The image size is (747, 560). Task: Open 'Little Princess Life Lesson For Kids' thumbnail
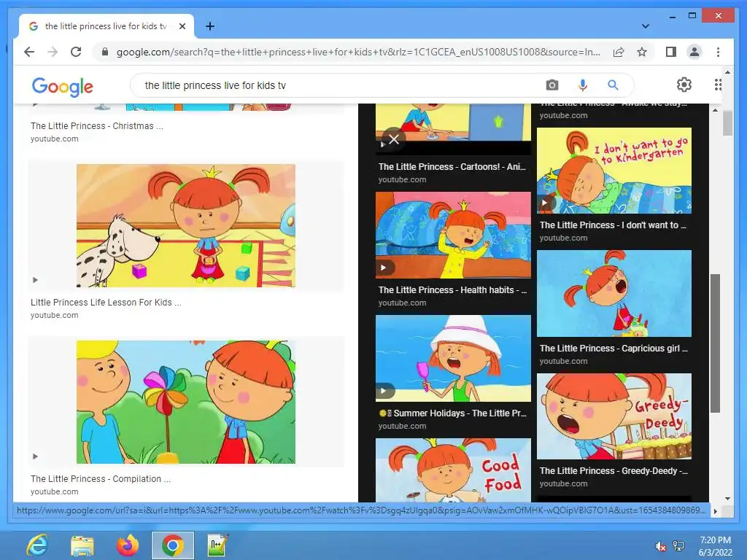tap(186, 226)
